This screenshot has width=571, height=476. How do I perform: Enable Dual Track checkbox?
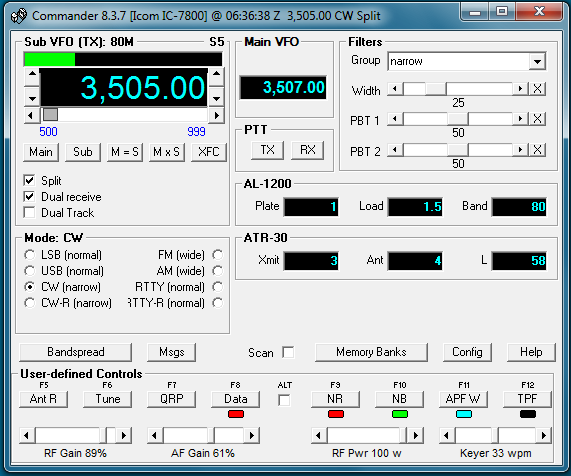(x=29, y=212)
